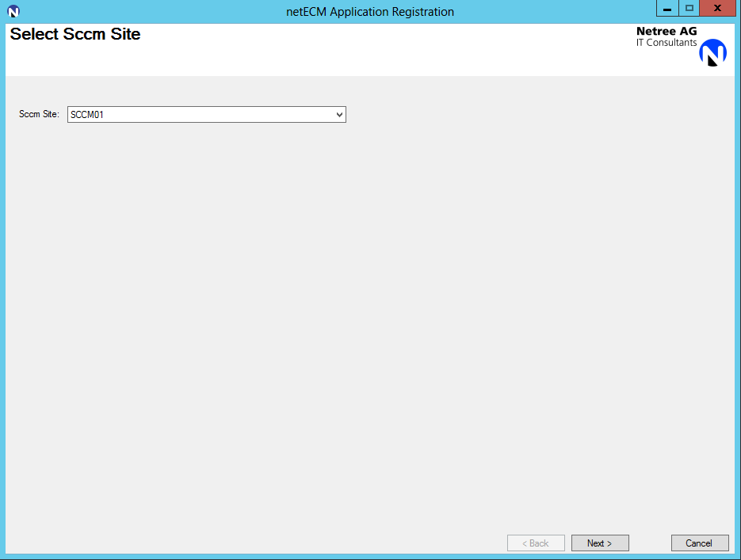Close the window with the red X
The height and width of the screenshot is (560, 741).
716,8
